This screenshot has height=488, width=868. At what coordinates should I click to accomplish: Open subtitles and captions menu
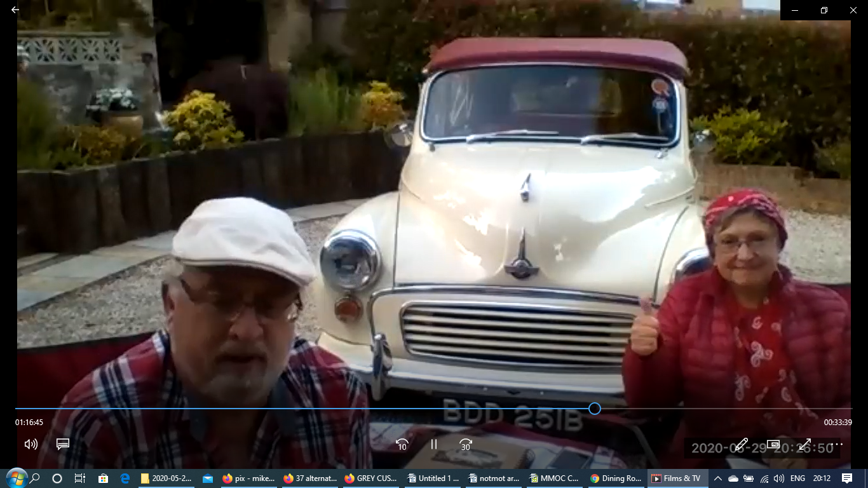62,444
